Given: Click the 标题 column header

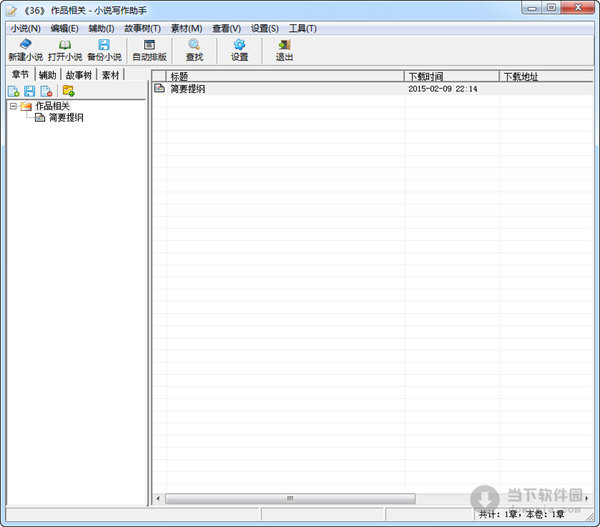Looking at the screenshot, I should (x=285, y=76).
